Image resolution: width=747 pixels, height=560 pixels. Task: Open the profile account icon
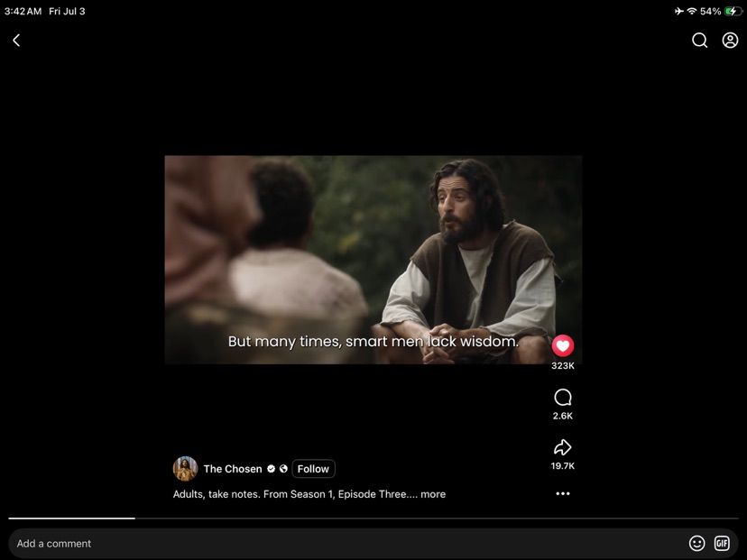coord(730,41)
